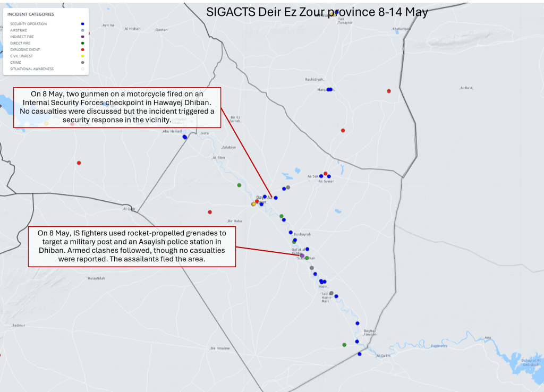The width and height of the screenshot is (544, 392).
Task: Click the Bir Hmaime place label
Action: click(x=220, y=348)
